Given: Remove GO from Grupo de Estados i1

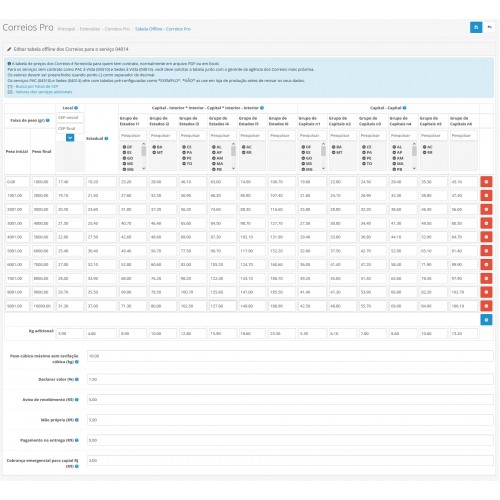Looking at the screenshot, I should (x=124, y=158).
